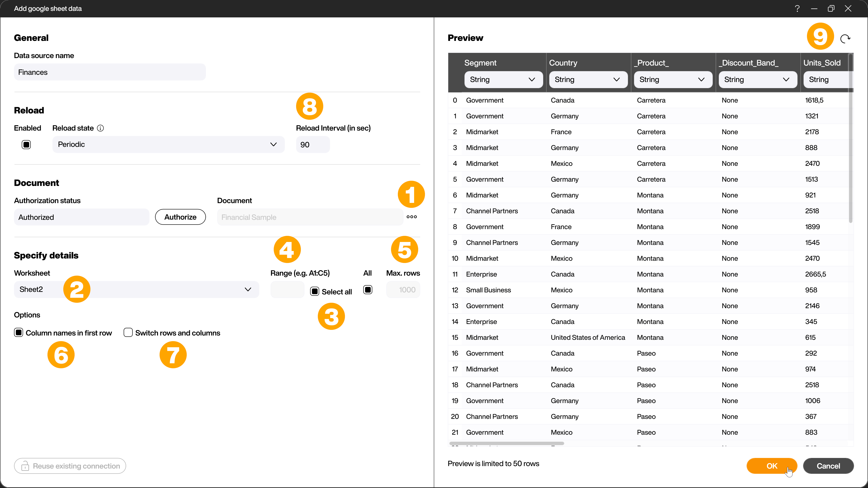The height and width of the screenshot is (488, 868).
Task: Toggle the reload Enabled checkbox
Action: 26,145
